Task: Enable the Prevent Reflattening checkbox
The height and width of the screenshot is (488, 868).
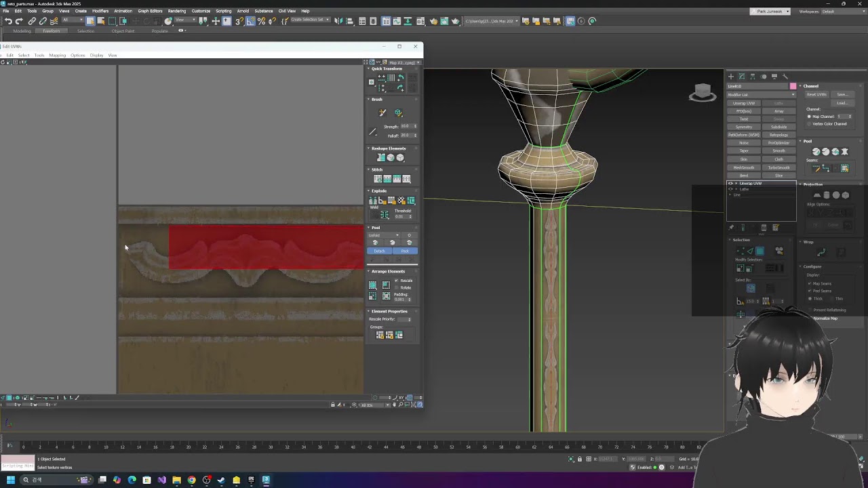Action: click(809, 310)
